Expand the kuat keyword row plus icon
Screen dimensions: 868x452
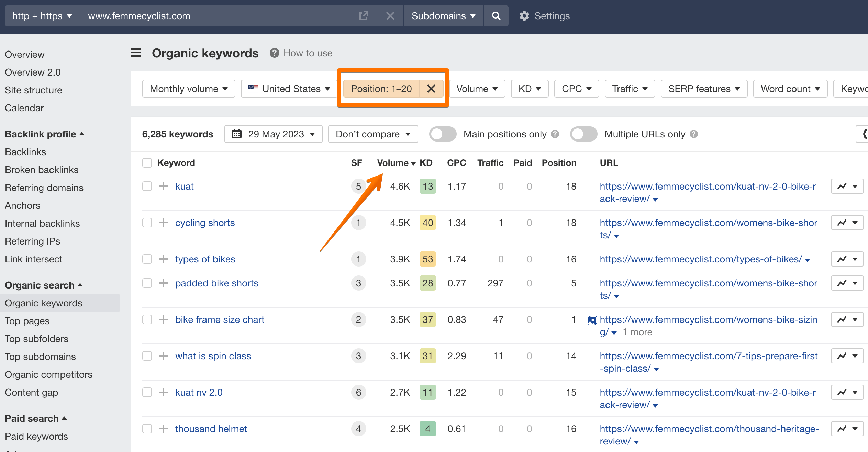tap(163, 186)
